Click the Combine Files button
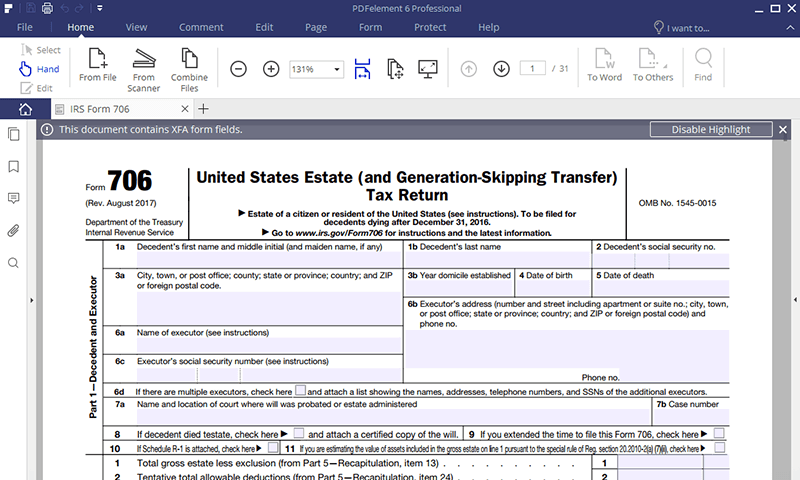 pos(189,70)
